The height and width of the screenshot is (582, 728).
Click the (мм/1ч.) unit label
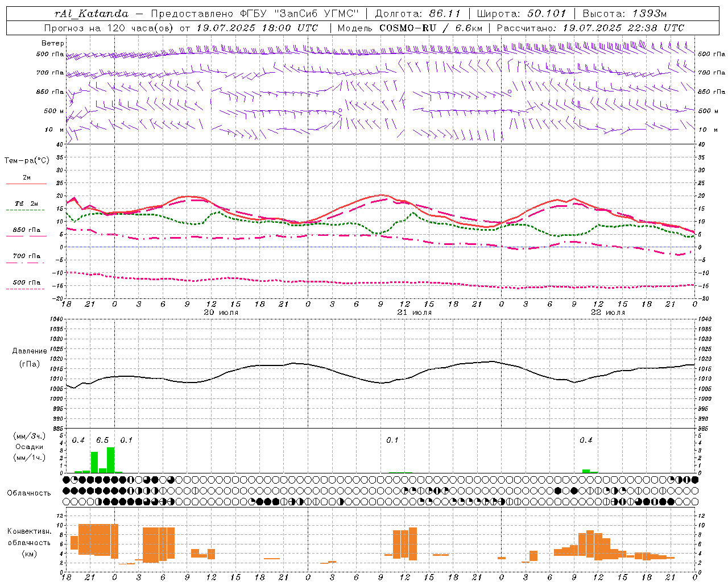click(x=30, y=457)
